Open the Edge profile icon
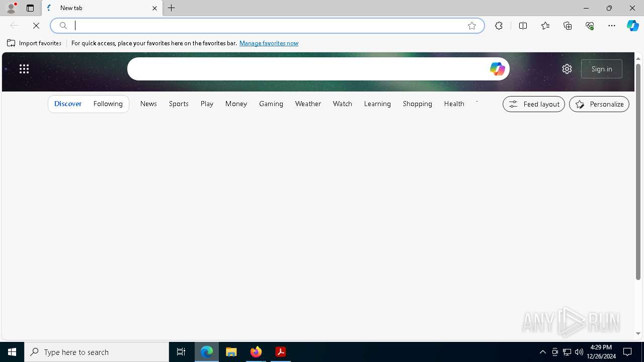644x362 pixels. coord(11,8)
